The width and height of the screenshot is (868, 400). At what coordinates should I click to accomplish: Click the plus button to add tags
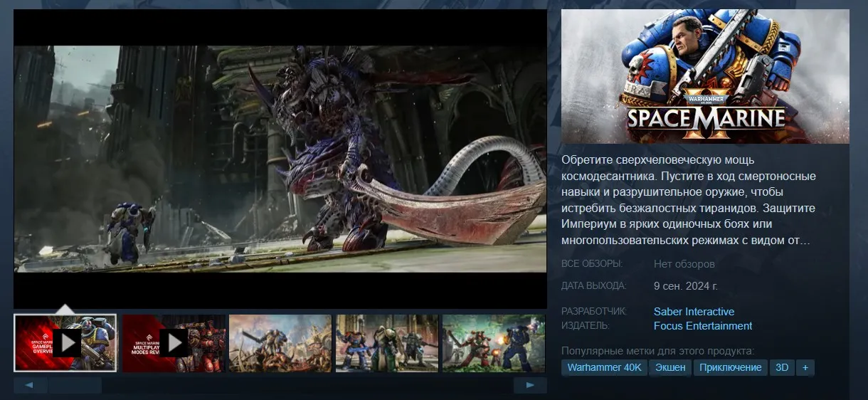tap(805, 368)
